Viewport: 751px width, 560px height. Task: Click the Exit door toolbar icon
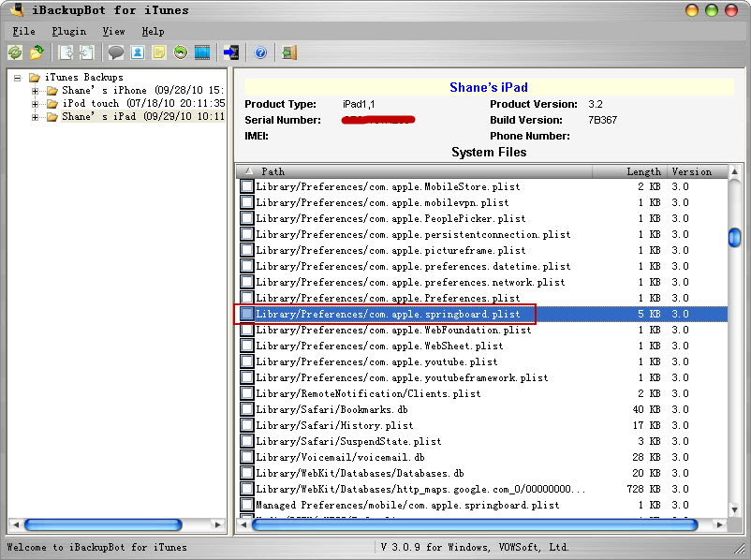(289, 52)
